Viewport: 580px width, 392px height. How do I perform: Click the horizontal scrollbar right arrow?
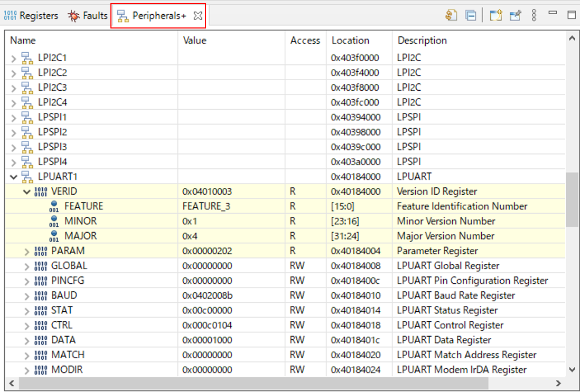point(558,383)
